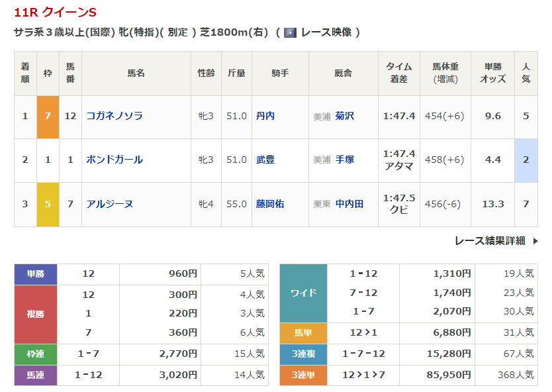Viewport: 552px width, 392px height.
Task: Open horse アルジーヌ page
Action: point(110,204)
